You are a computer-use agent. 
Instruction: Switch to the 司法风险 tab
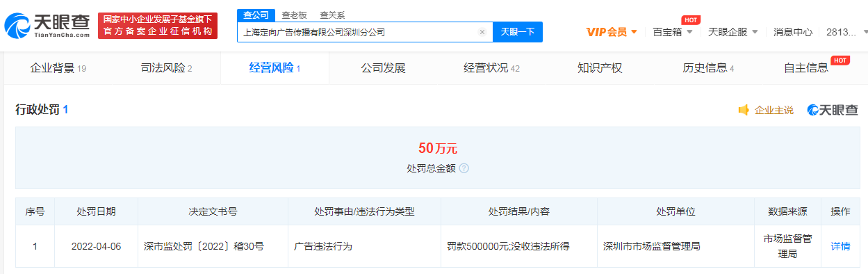click(x=166, y=68)
